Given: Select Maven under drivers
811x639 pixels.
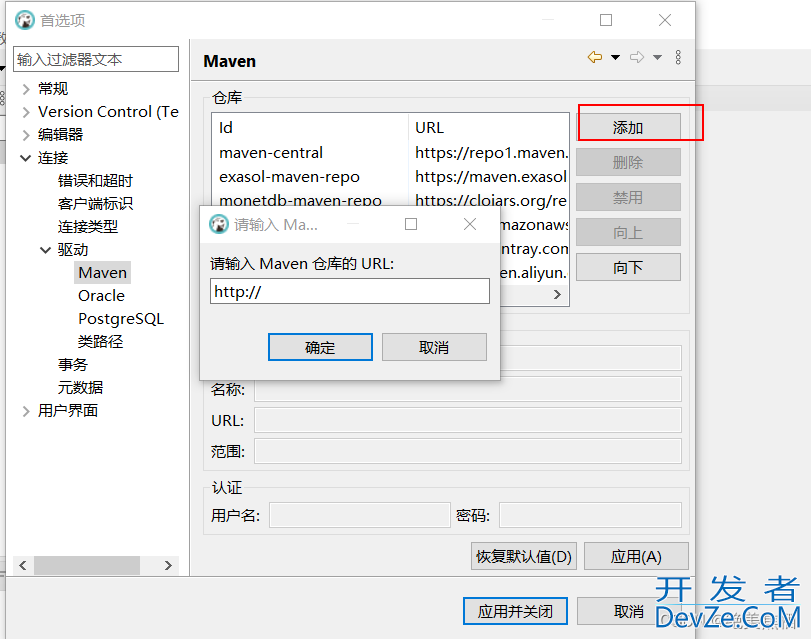Looking at the screenshot, I should [102, 273].
